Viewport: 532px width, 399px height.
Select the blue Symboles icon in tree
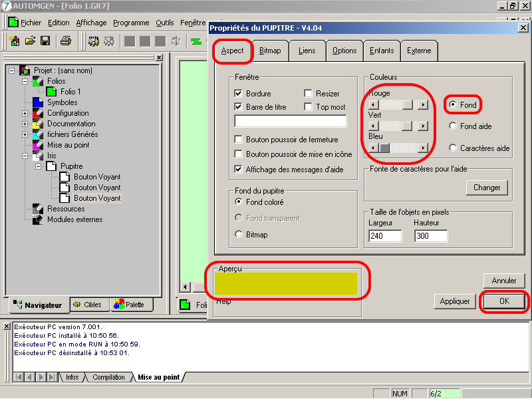click(38, 102)
